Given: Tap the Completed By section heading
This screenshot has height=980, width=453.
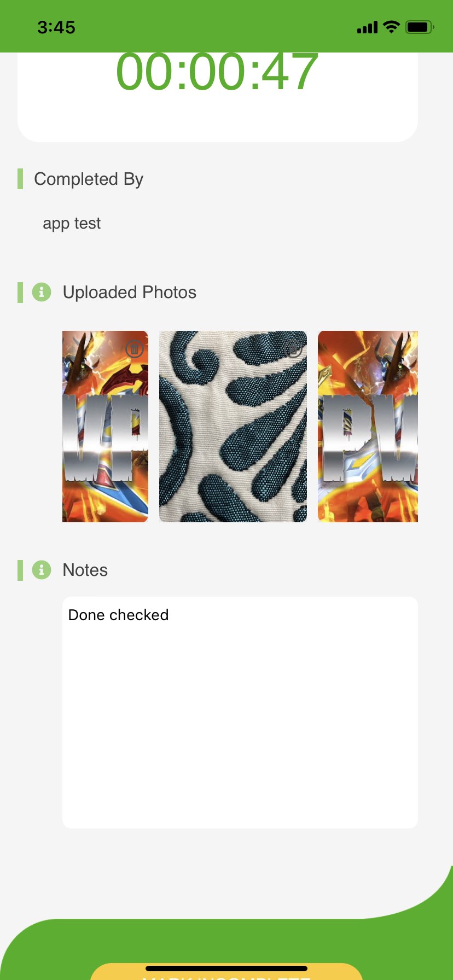Looking at the screenshot, I should [89, 179].
